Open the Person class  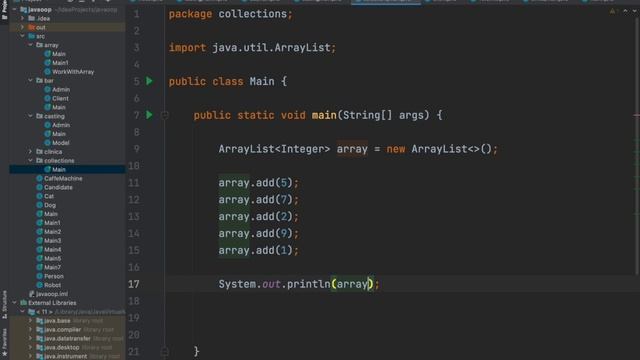click(53, 276)
